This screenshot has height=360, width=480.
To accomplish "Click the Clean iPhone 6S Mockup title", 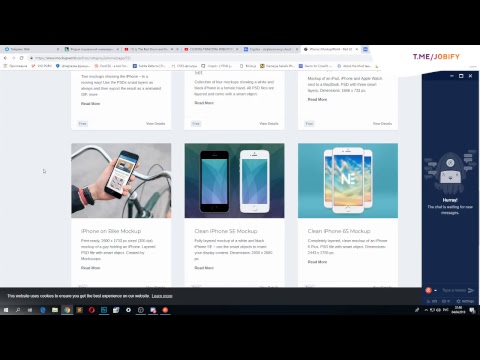I will [x=339, y=231].
